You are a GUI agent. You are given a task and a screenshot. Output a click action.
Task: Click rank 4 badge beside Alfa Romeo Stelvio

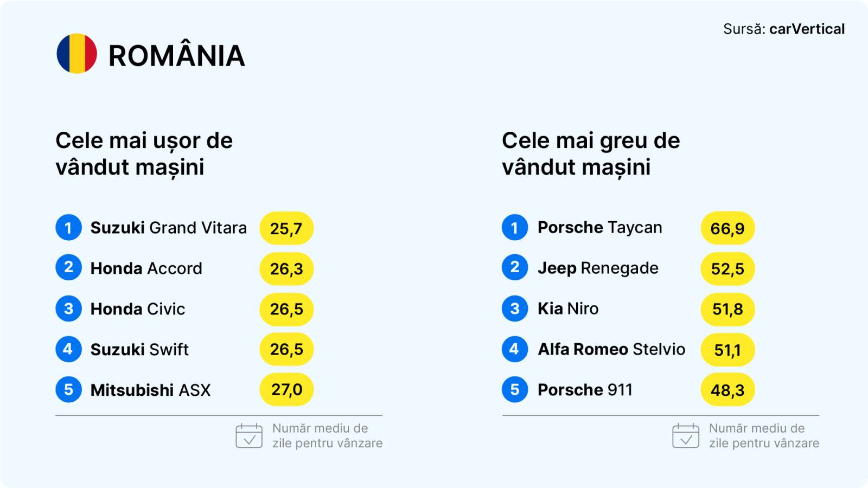[x=515, y=349]
